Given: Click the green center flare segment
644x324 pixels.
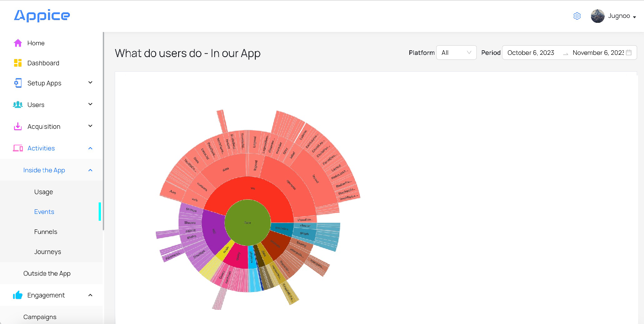Looking at the screenshot, I should (x=248, y=223).
